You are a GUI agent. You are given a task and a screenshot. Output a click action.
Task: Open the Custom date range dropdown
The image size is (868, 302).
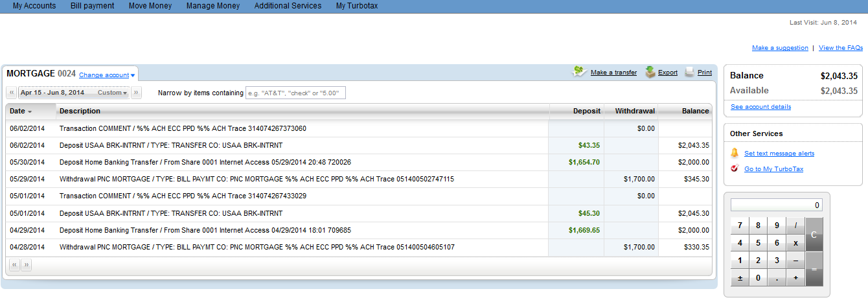[x=112, y=93]
